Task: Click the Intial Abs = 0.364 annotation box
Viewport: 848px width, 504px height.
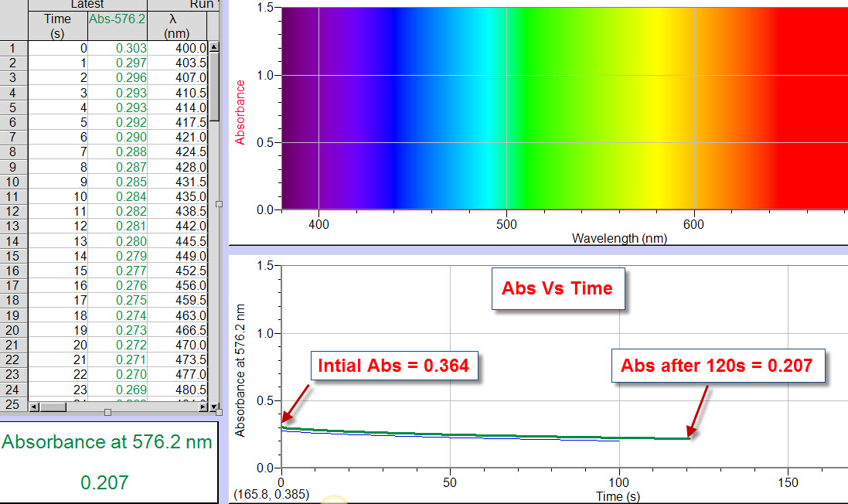Action: point(393,366)
